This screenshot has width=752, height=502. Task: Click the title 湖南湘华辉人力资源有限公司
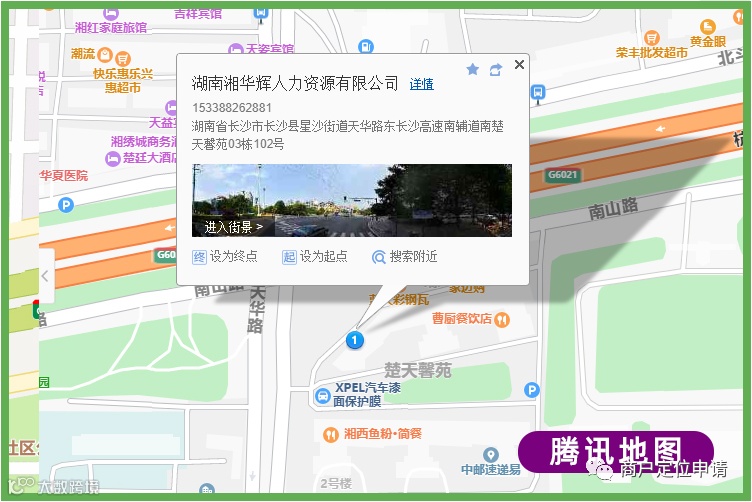click(x=294, y=83)
